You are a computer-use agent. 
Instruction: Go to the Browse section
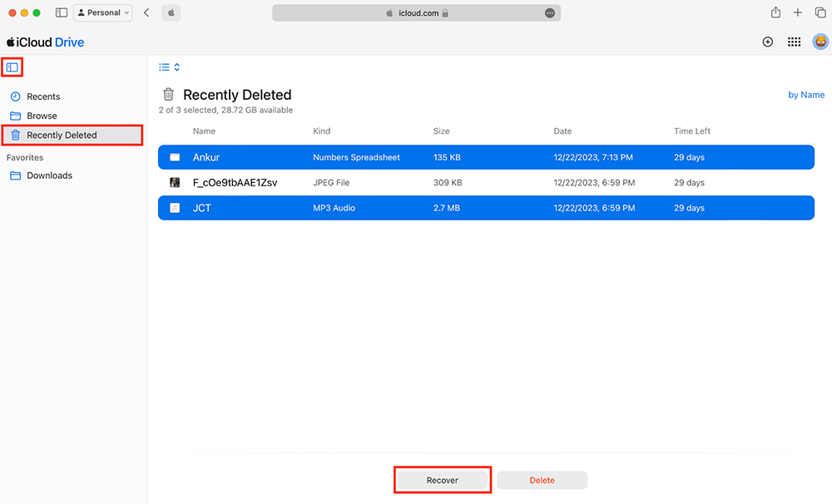tap(42, 116)
